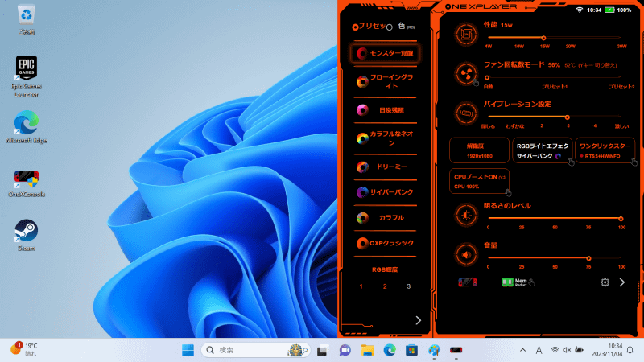This screenshot has width=644, height=362.
Task: Set RGB brightness to level 3
Action: click(x=409, y=286)
